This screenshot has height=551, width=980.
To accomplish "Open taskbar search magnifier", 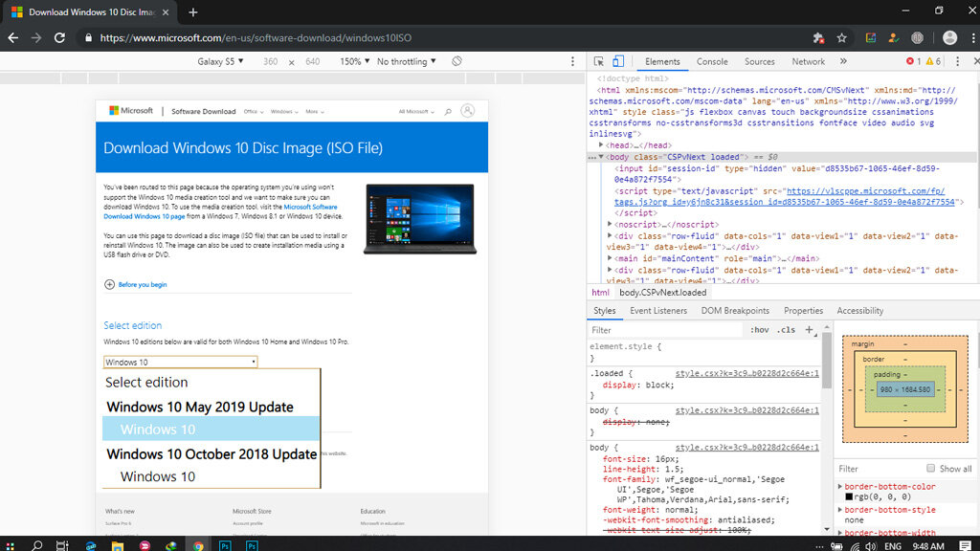I will [37, 545].
